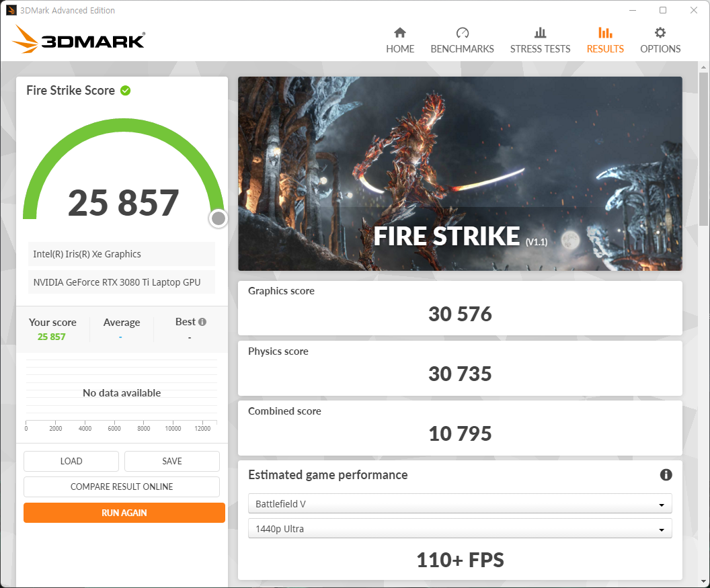Click the Fire Strike banner image
This screenshot has height=588, width=710.
coord(460,173)
